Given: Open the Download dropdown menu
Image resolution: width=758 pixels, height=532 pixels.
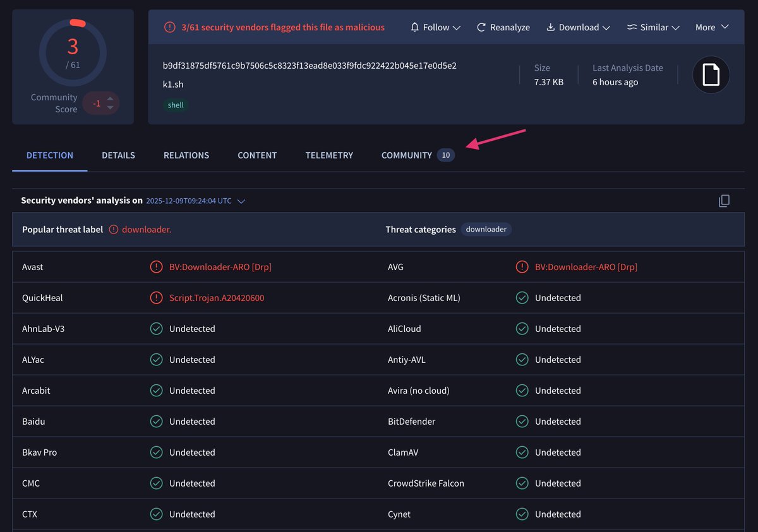Looking at the screenshot, I should [x=578, y=27].
